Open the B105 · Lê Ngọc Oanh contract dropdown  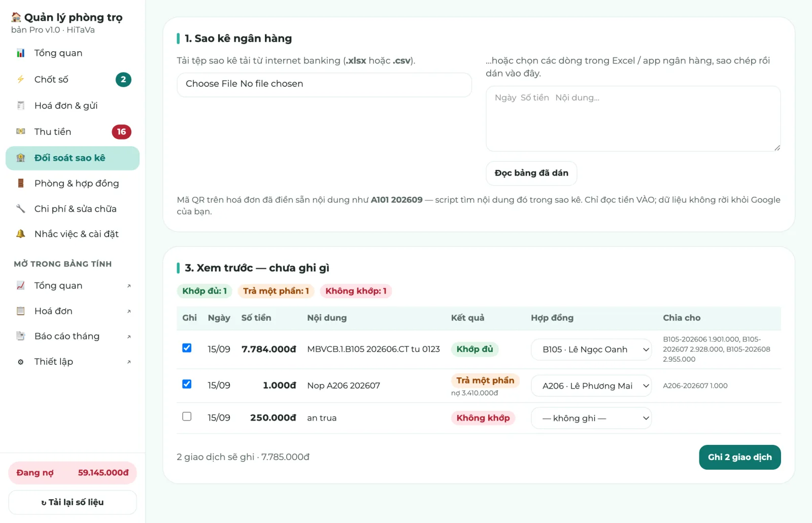[591, 350]
